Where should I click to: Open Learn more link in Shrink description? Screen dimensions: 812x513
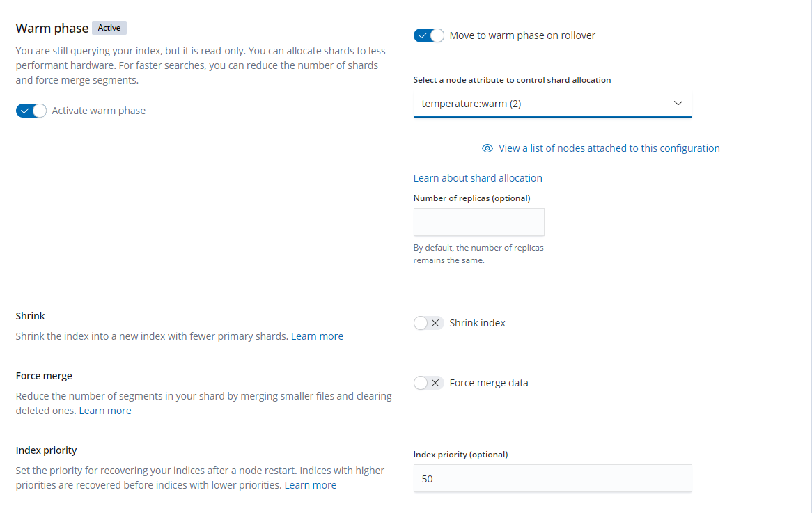point(317,336)
